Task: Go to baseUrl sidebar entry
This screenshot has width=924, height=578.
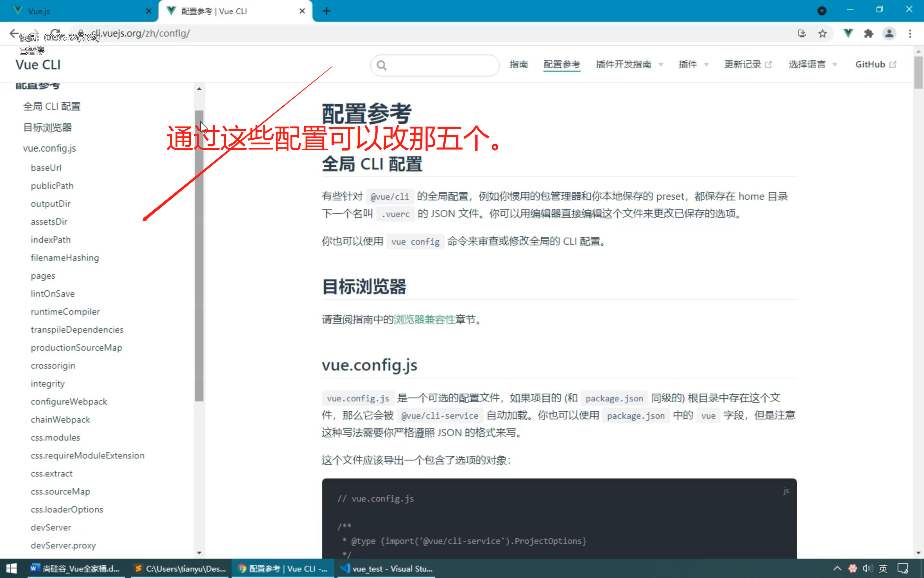Action: [46, 168]
